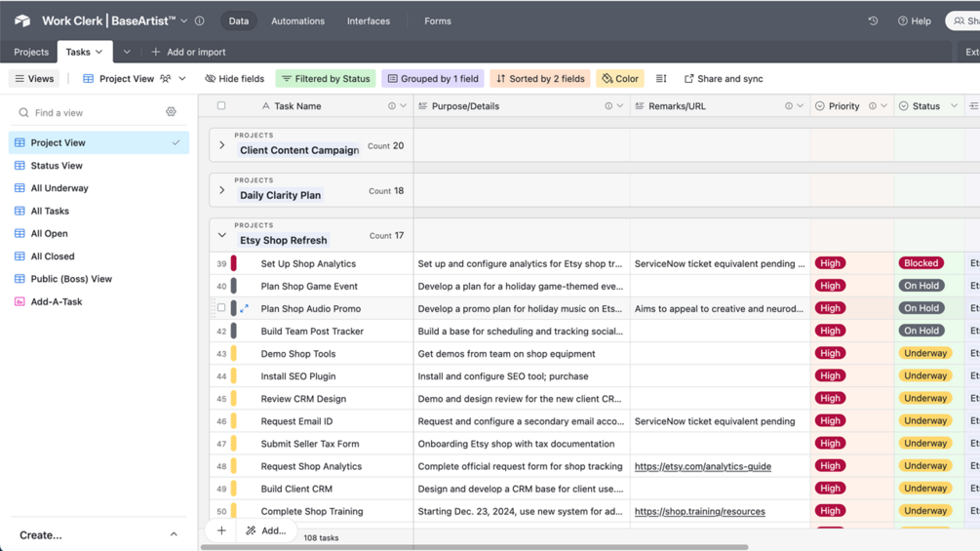Switch to the Automations tab
The height and width of the screenshot is (551, 980).
tap(297, 20)
